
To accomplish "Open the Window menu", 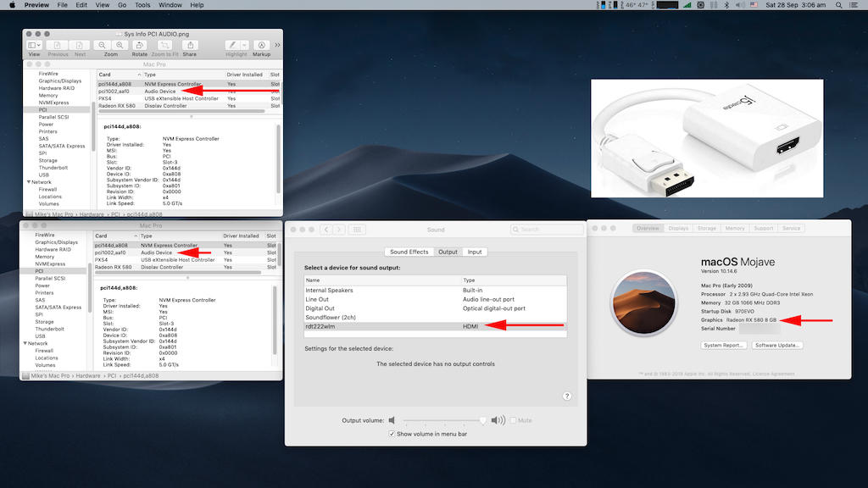I will click(170, 5).
